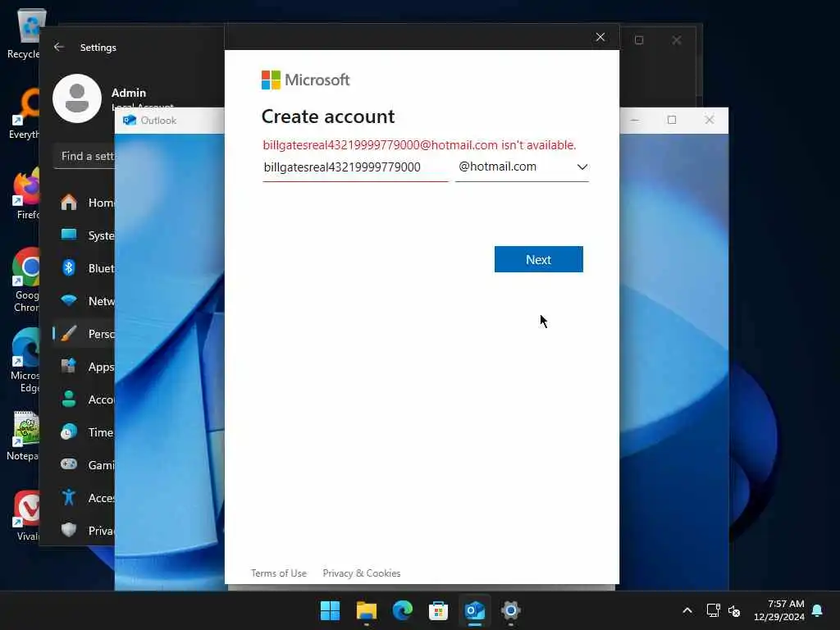
Task: Click the Find a setting search box
Action: [84, 156]
